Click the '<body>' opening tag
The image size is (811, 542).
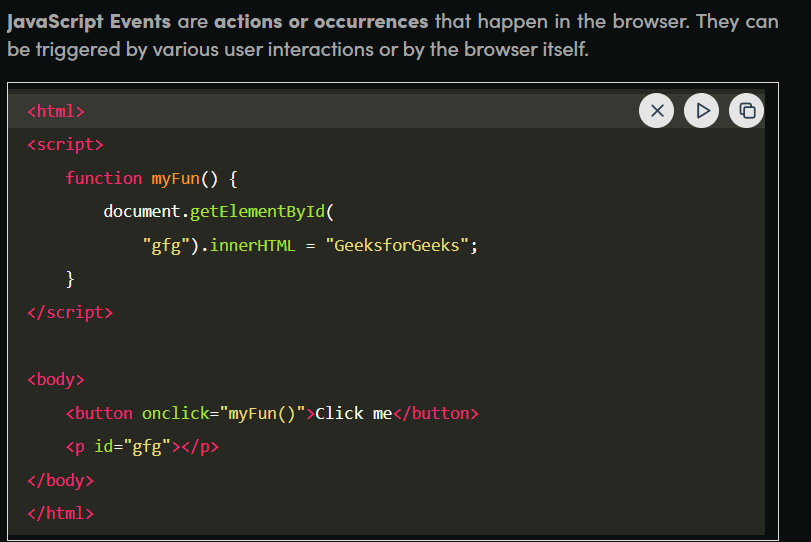[56, 380]
